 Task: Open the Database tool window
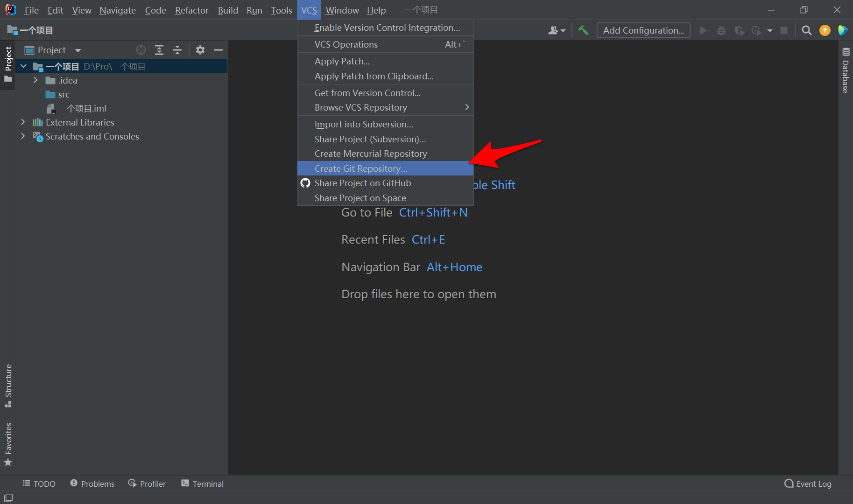[846, 70]
